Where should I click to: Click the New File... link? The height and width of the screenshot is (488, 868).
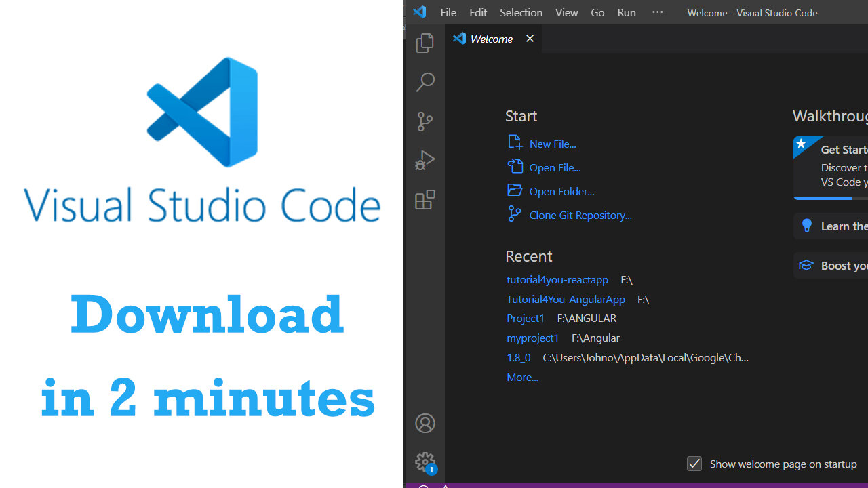(553, 144)
